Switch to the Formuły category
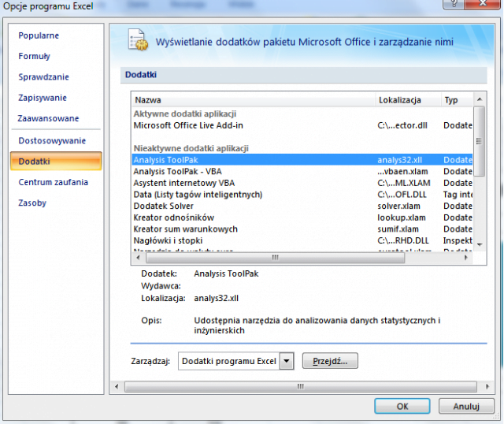 (x=35, y=56)
